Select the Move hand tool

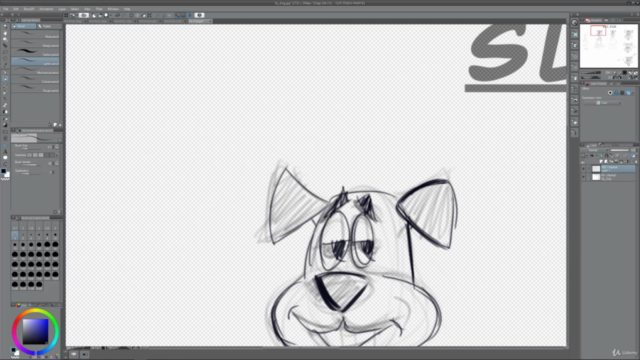click(5, 33)
